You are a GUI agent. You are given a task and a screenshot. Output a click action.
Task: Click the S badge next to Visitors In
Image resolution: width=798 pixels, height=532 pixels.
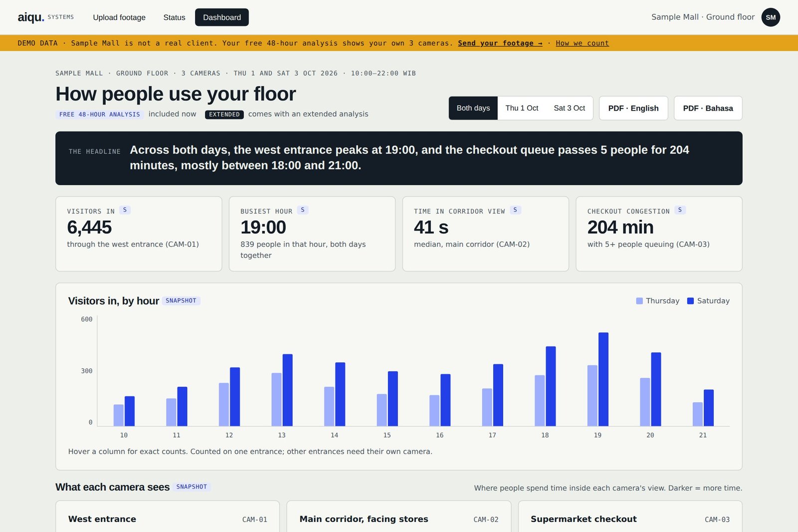(125, 210)
